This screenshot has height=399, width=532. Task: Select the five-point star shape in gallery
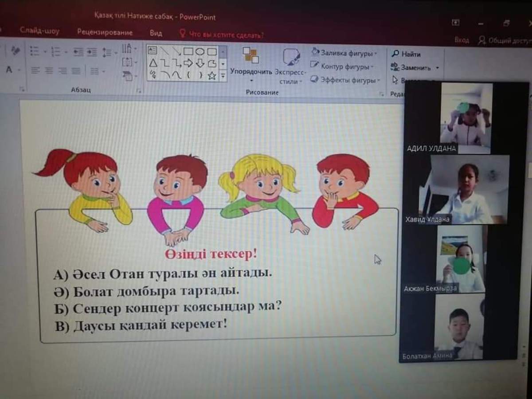[212, 75]
